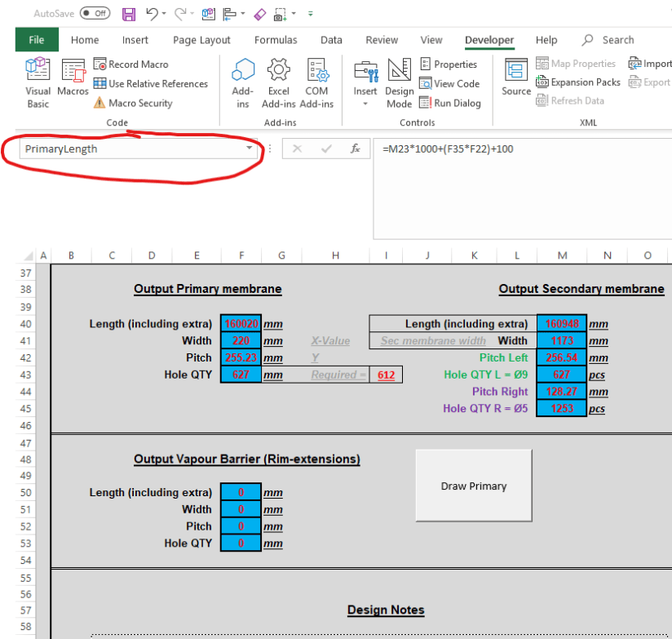
Task: Toggle Design Mode
Action: click(x=399, y=83)
